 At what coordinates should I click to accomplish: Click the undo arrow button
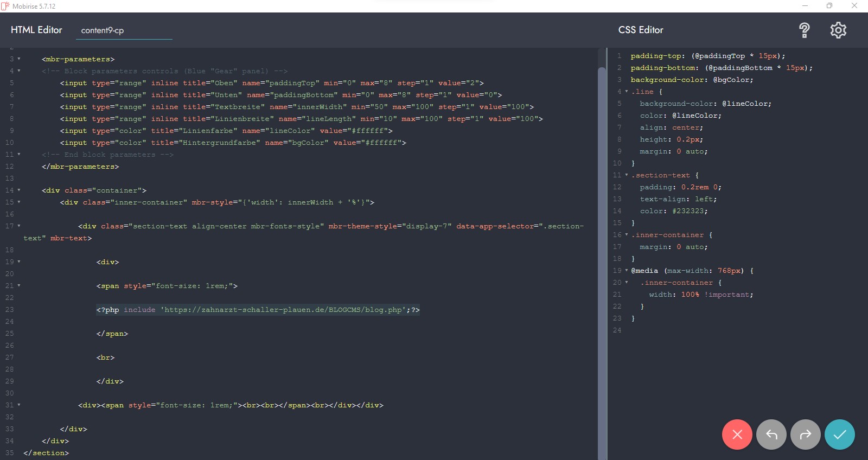(771, 435)
